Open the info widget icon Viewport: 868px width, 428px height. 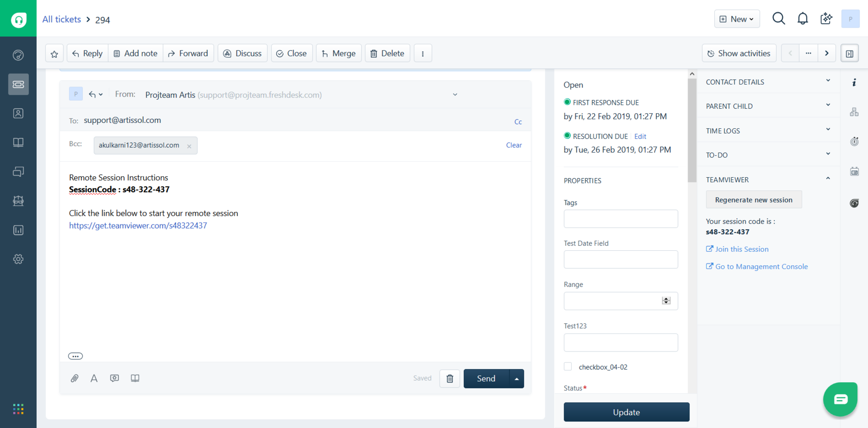pos(854,82)
